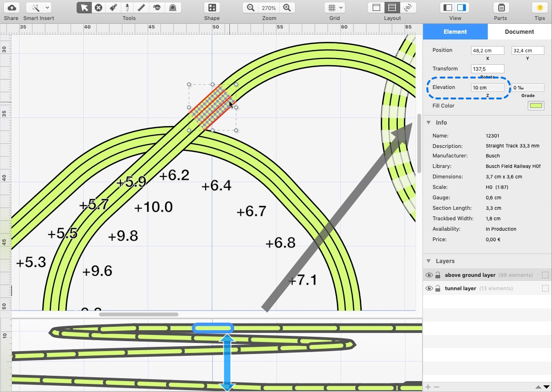Collapse the Info section
Viewport: 552px width, 392px height.
pyautogui.click(x=428, y=123)
